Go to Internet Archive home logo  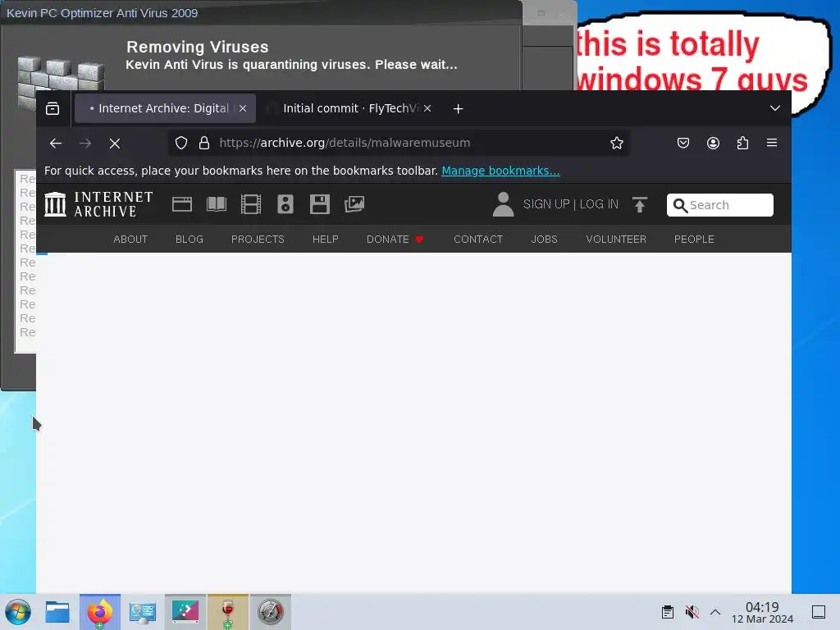[x=98, y=204]
